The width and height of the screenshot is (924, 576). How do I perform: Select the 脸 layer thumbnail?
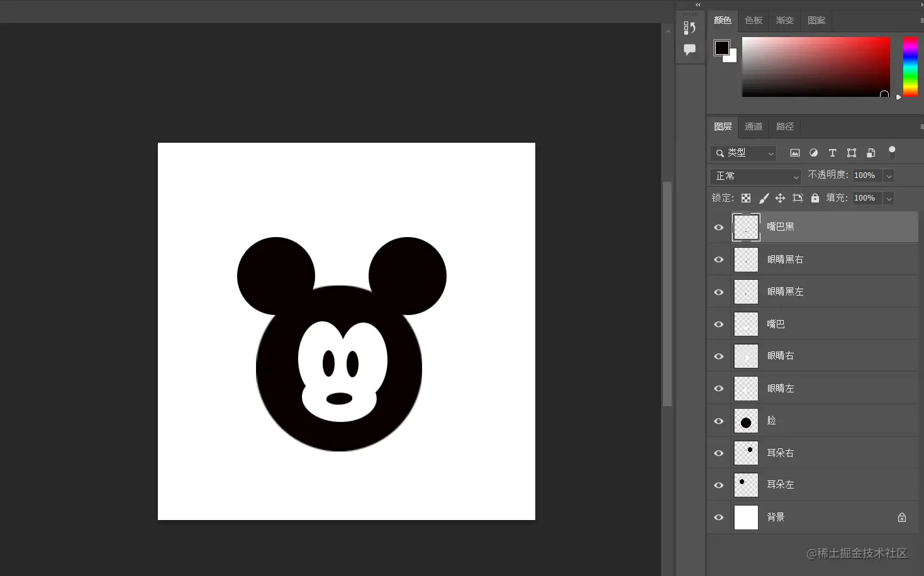click(746, 421)
